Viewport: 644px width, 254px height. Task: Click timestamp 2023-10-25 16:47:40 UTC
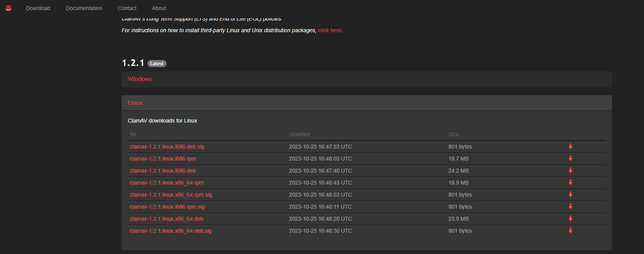(x=320, y=171)
